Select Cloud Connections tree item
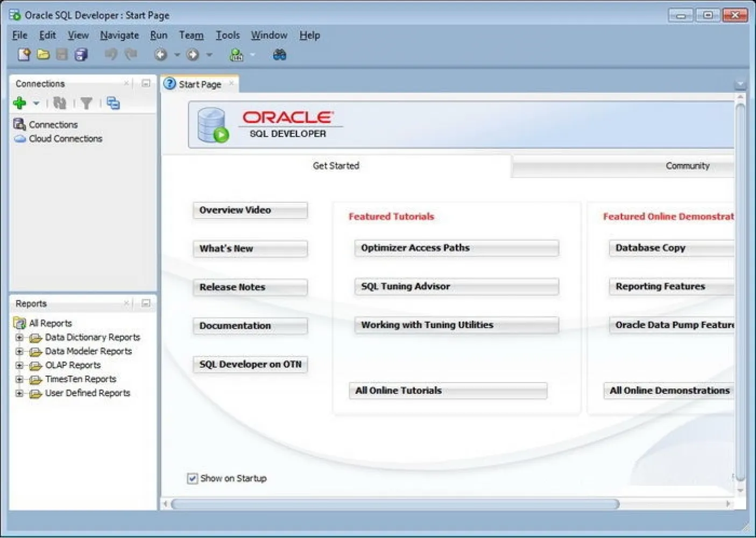756x538 pixels. point(65,139)
